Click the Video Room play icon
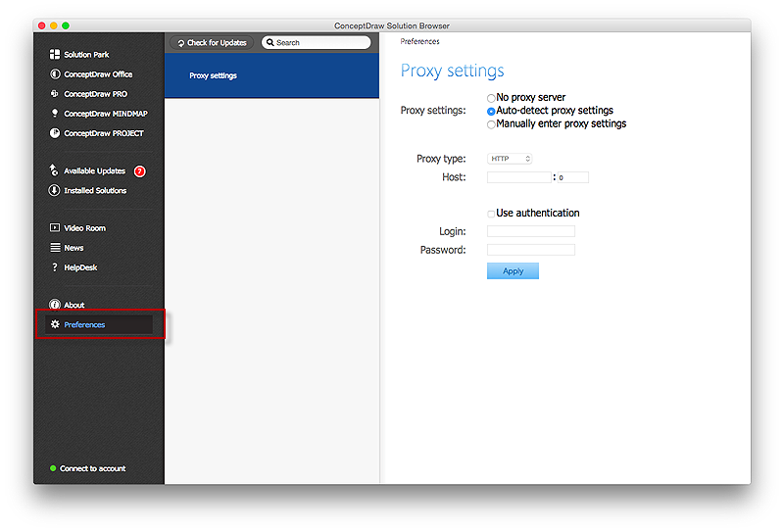This screenshot has height=532, width=784. [55, 228]
